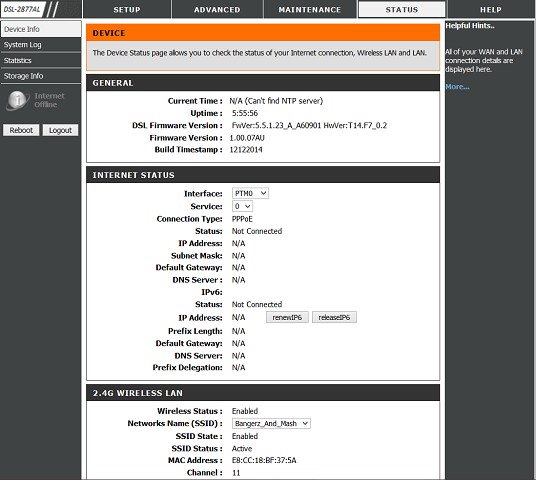Screen dimensions: 536x480
Task: Click the Reboot button
Action: (x=21, y=130)
